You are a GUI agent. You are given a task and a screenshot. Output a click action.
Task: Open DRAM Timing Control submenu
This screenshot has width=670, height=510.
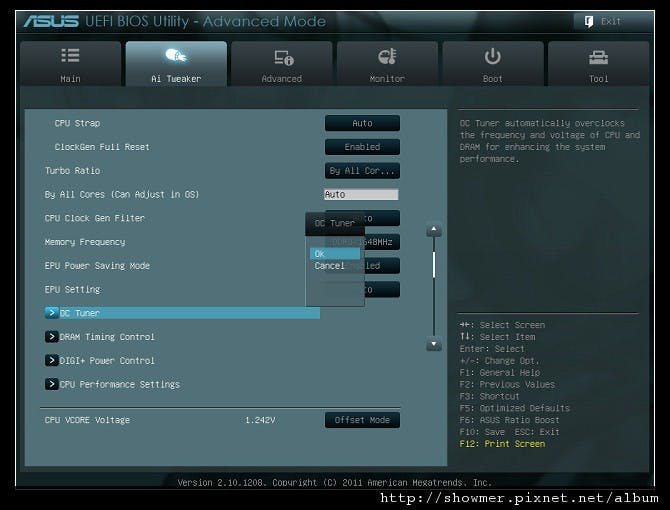(x=107, y=337)
